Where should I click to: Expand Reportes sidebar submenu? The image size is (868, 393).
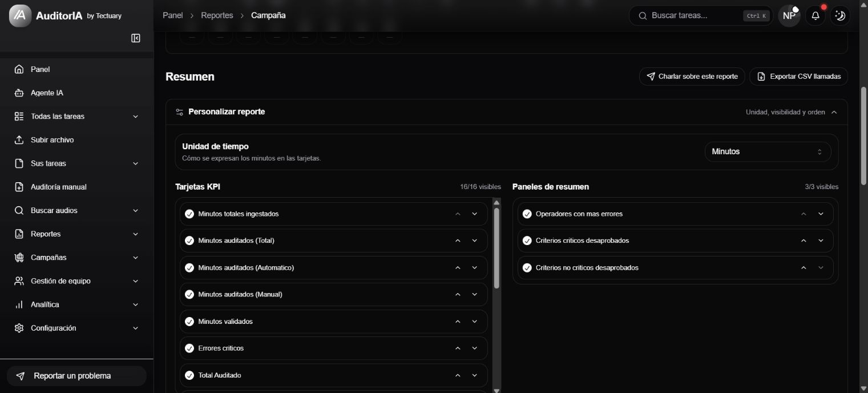[135, 234]
